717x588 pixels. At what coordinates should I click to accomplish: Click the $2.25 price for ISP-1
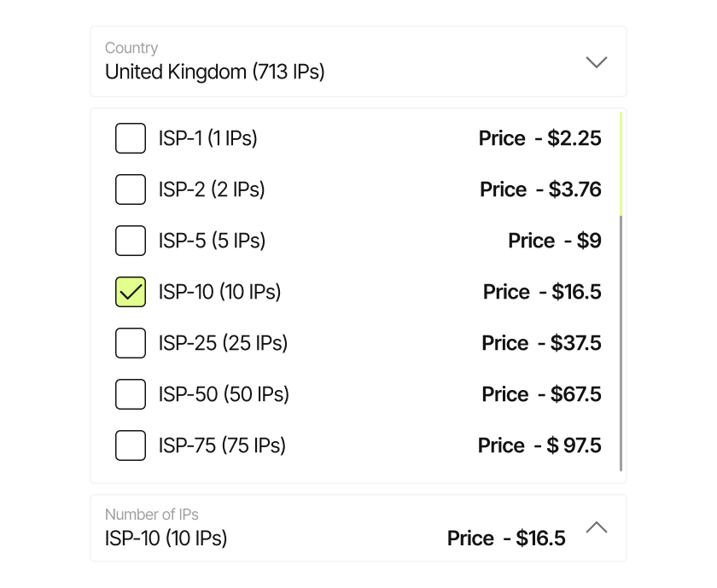click(x=574, y=138)
